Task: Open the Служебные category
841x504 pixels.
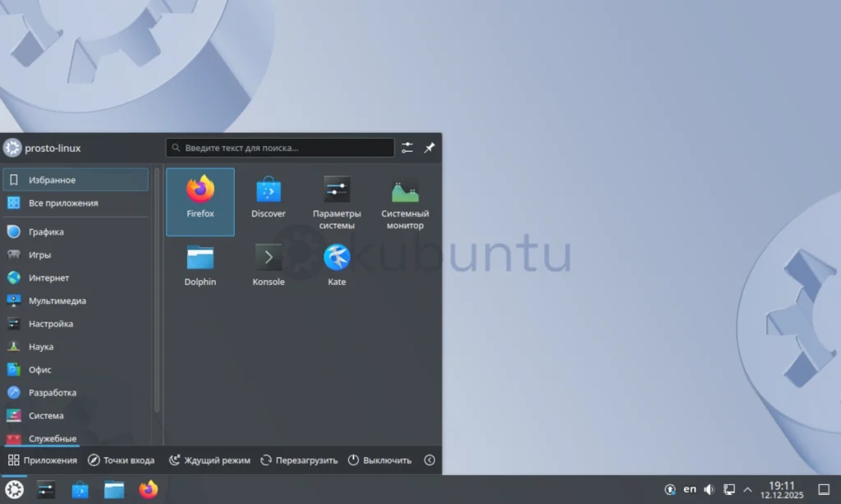Action: 76,437
